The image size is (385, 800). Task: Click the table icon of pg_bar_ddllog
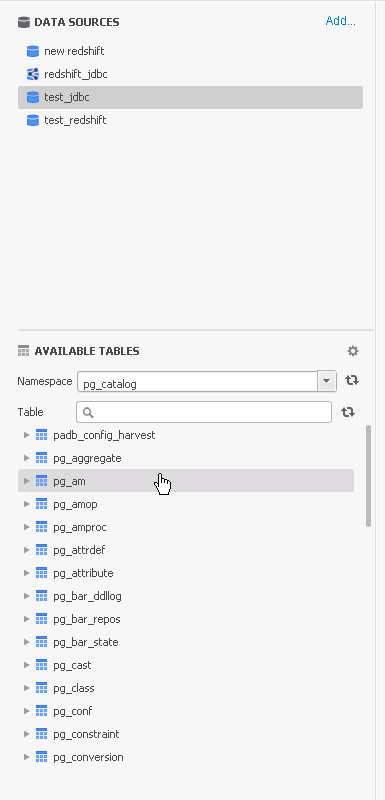42,596
